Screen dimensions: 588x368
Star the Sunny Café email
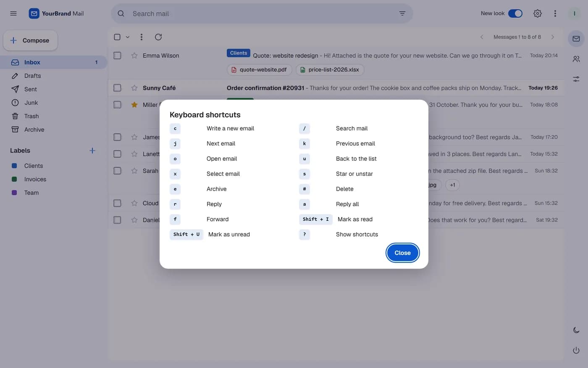tap(134, 88)
